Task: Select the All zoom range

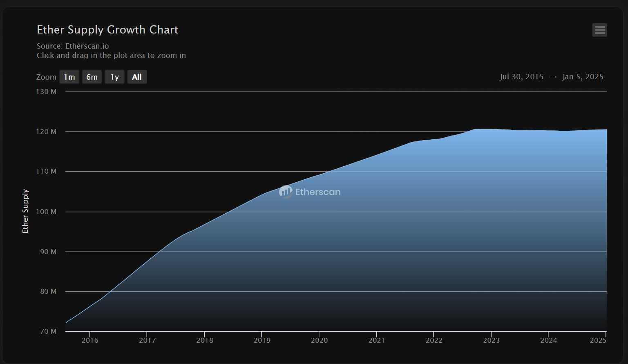Action: click(137, 77)
